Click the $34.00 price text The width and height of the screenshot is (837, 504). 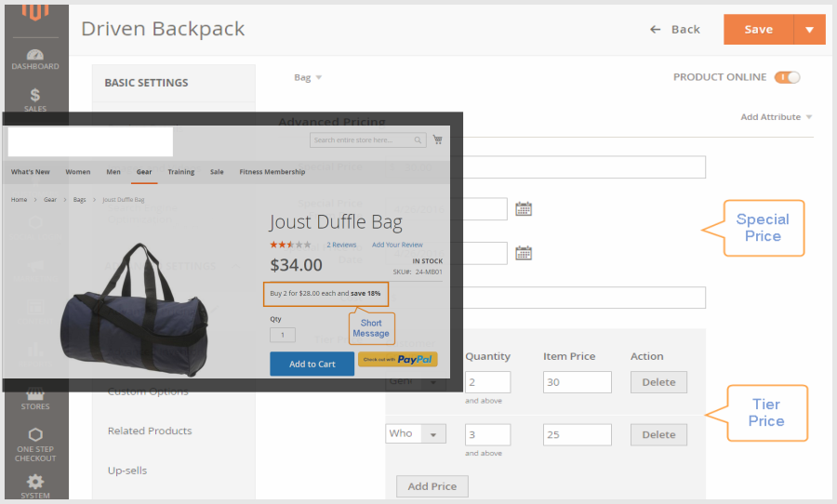coord(297,265)
